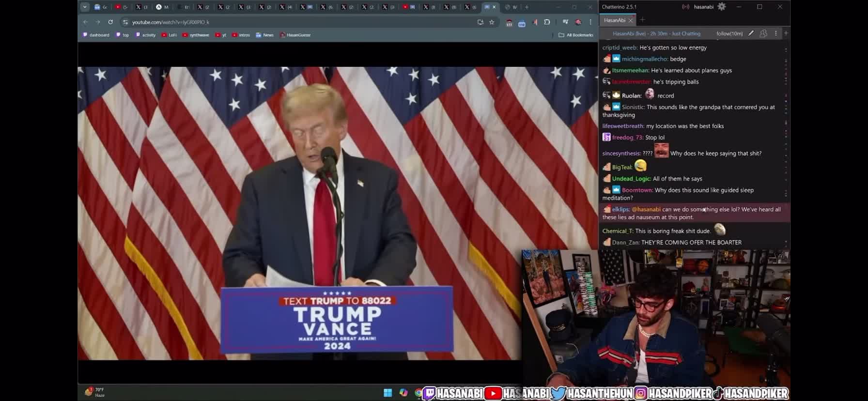Click username Itsmemeehan in chat

(x=631, y=71)
